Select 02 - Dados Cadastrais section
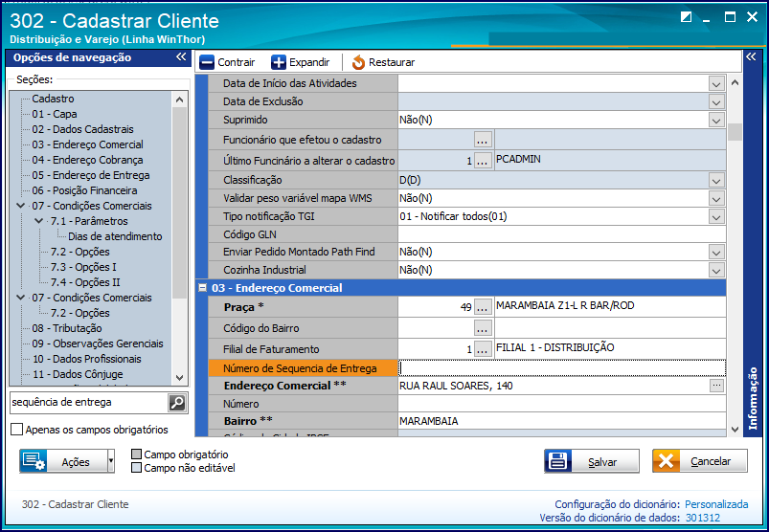This screenshot has height=532, width=769. (x=83, y=129)
